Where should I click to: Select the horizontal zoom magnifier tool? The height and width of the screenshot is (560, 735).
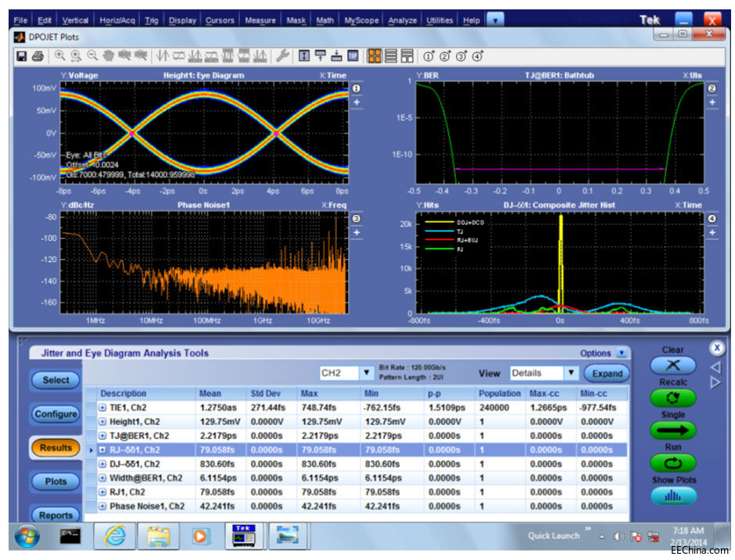76,56
